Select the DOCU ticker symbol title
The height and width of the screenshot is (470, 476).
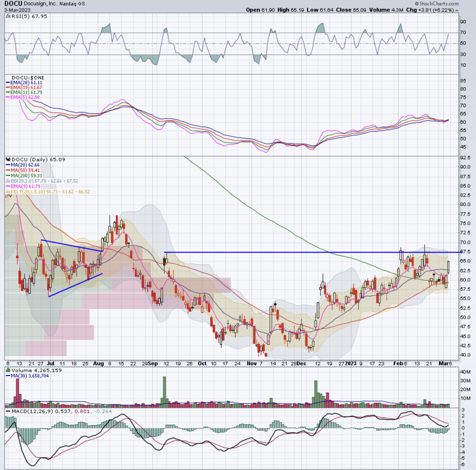(13, 4)
